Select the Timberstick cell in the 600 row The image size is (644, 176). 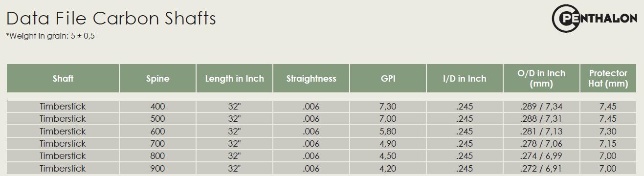click(x=63, y=131)
